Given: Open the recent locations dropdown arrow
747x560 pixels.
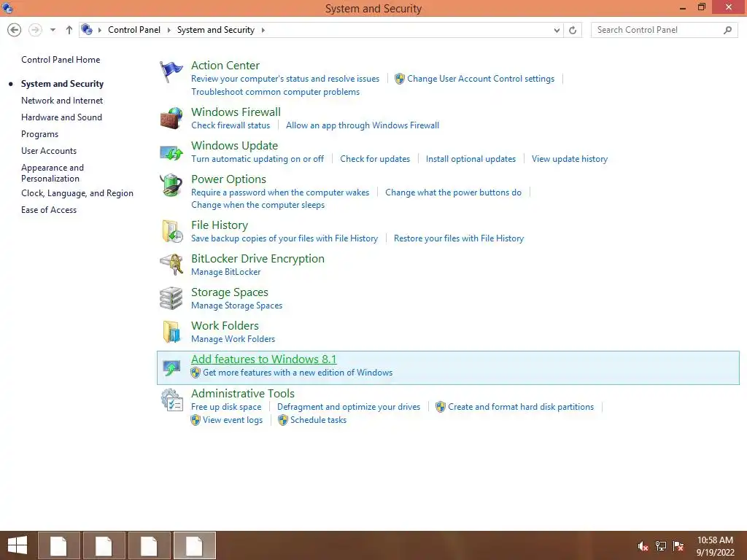Looking at the screenshot, I should [x=53, y=30].
